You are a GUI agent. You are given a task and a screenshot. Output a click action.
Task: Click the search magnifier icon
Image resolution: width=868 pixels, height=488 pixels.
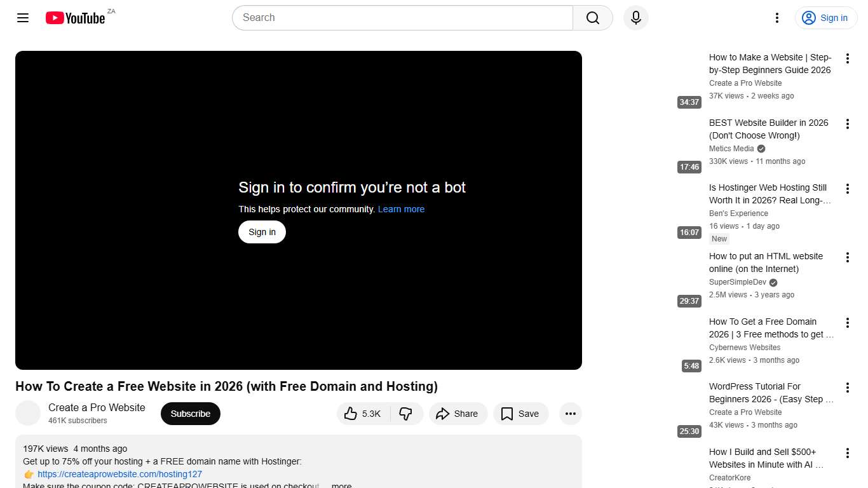tap(592, 18)
